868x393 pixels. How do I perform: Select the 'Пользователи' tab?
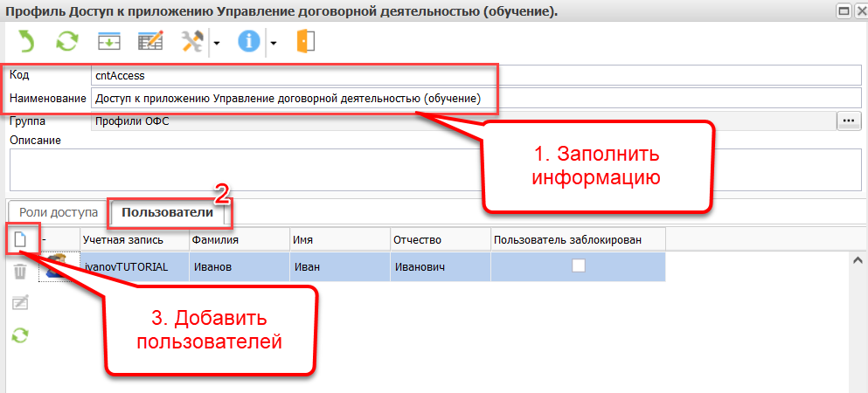coord(166,212)
